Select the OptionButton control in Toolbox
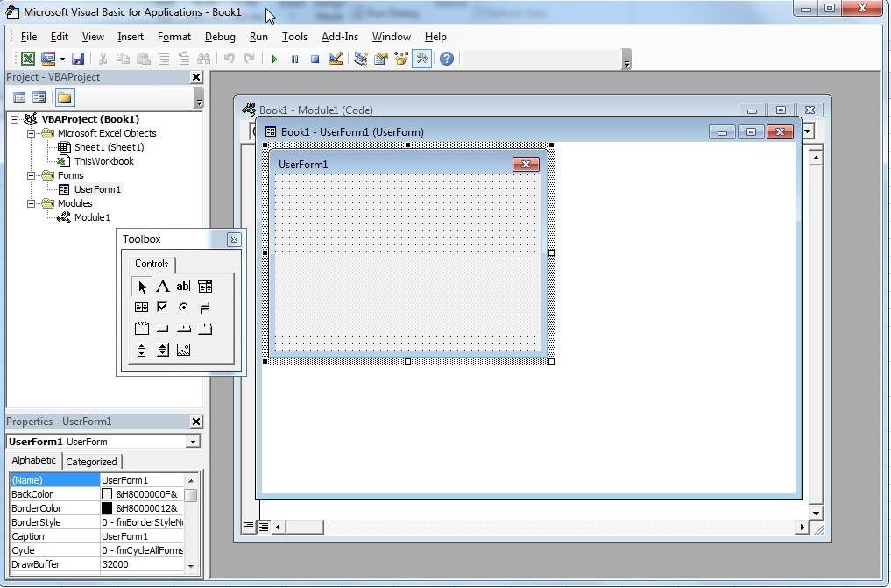 pos(183,308)
